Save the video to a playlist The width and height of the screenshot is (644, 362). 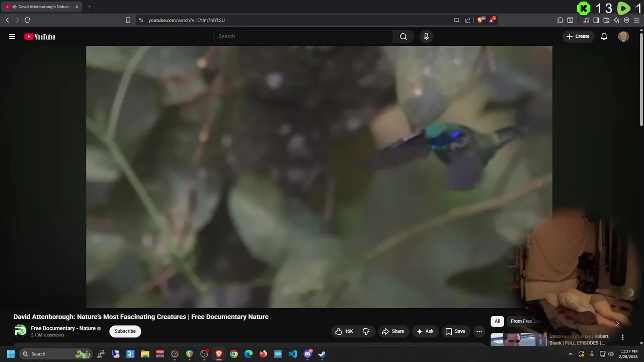tap(455, 331)
